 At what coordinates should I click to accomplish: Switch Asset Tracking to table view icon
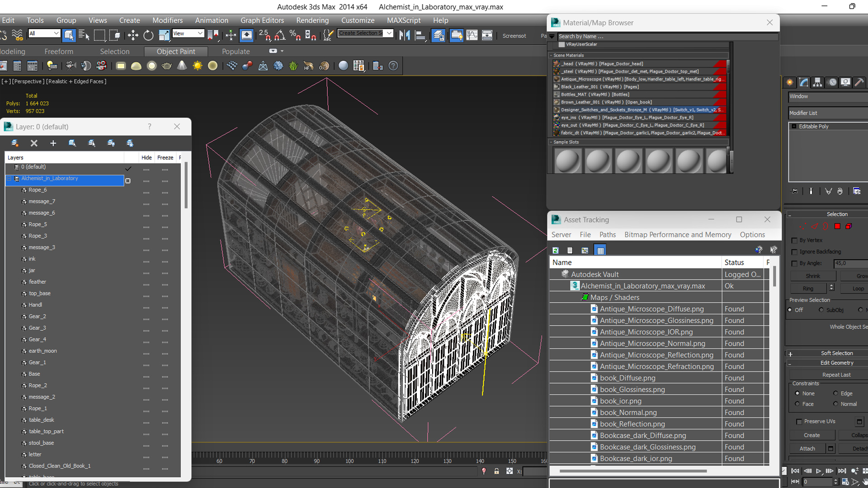600,250
